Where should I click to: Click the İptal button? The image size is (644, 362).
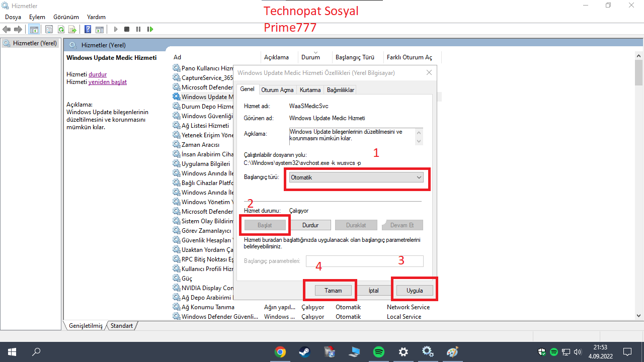click(373, 291)
